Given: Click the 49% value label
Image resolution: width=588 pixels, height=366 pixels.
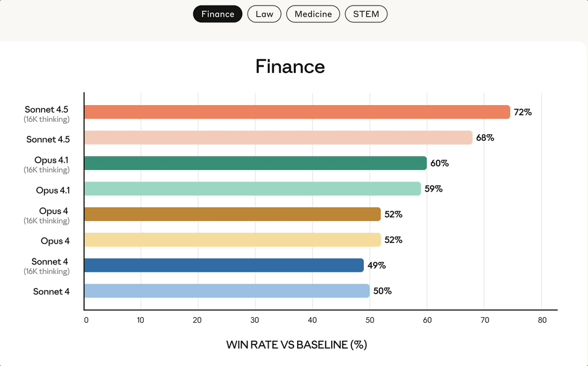Looking at the screenshot, I should pos(377,265).
